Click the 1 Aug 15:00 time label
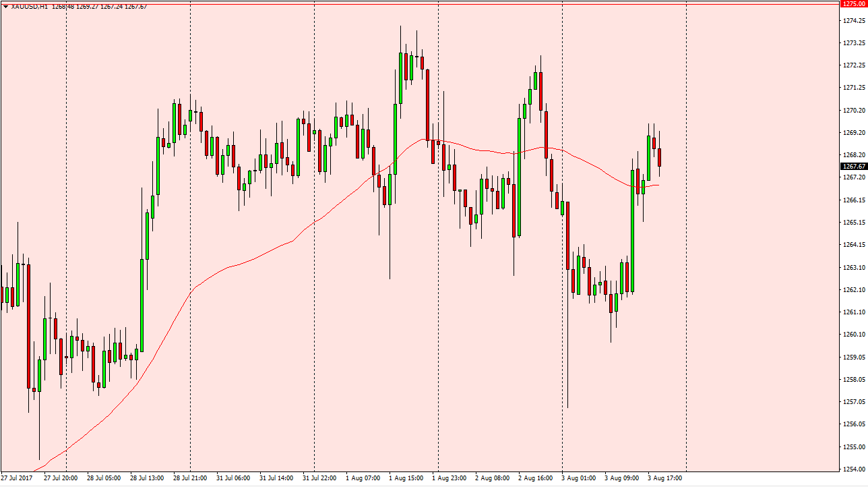The width and height of the screenshot is (868, 487). (x=406, y=478)
